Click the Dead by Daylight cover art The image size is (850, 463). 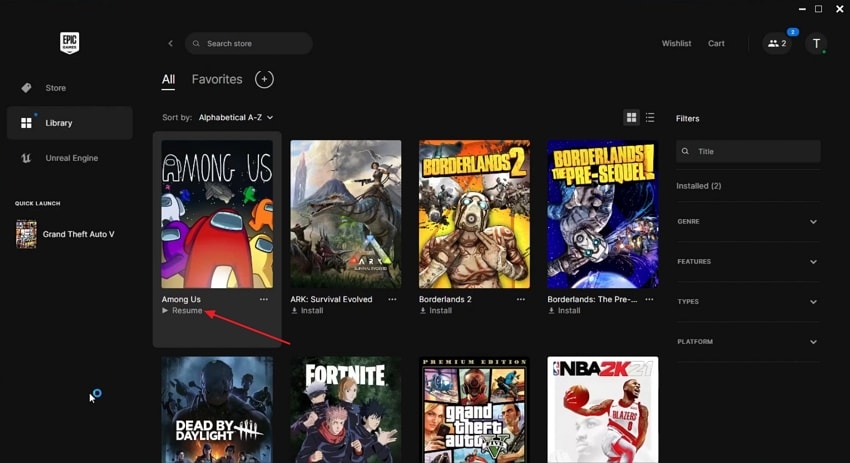(217, 409)
